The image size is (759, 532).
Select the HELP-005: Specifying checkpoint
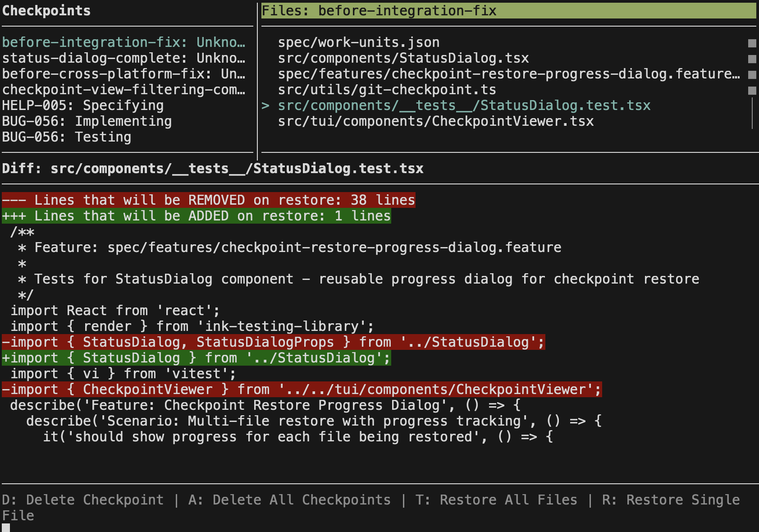[x=83, y=105]
